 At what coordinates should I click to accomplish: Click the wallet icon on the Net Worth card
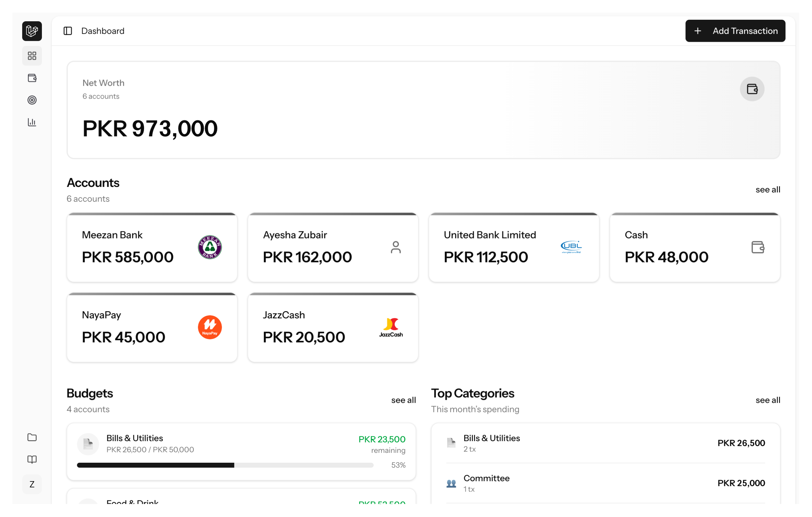[752, 89]
